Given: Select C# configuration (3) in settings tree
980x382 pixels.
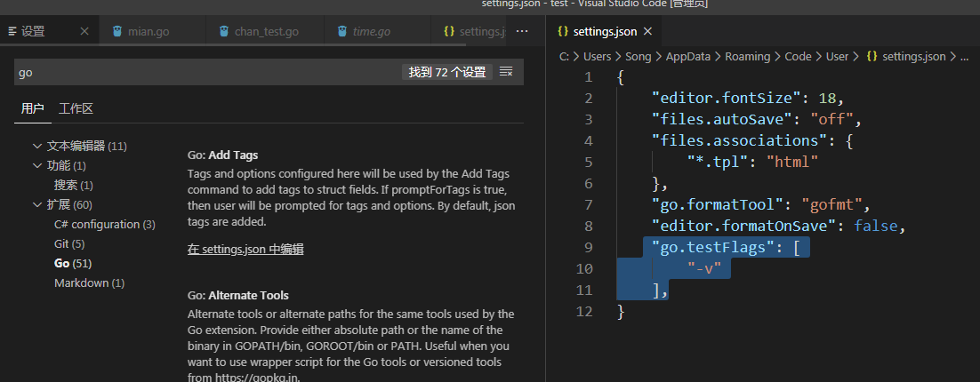Looking at the screenshot, I should click(104, 224).
